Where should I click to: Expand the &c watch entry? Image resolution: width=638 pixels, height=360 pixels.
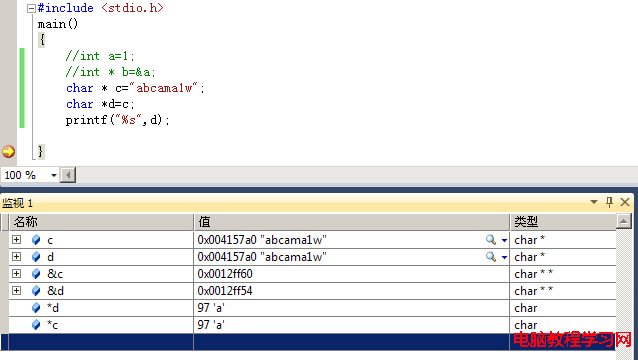(x=16, y=274)
